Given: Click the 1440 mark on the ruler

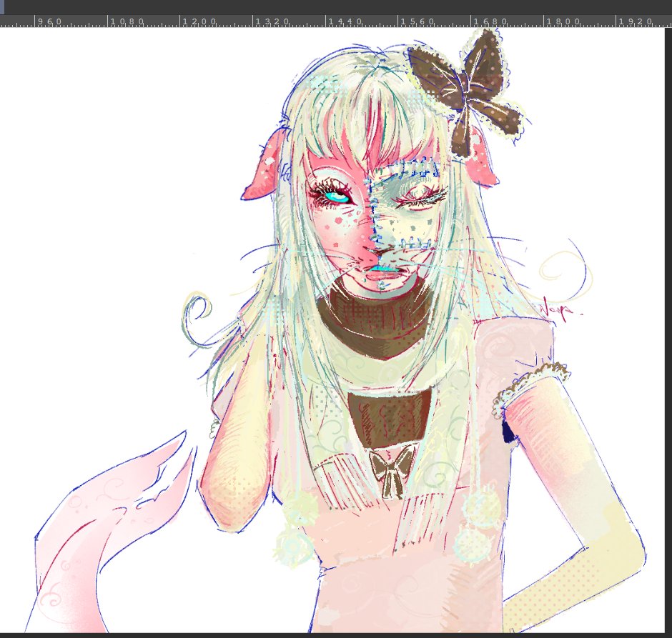Looking at the screenshot, I should coord(345,21).
